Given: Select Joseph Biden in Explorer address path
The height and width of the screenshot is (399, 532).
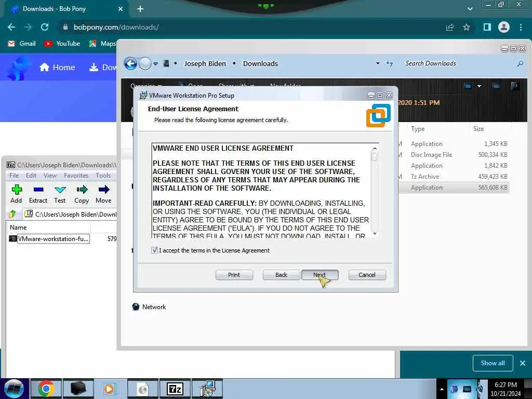Looking at the screenshot, I should [205, 63].
